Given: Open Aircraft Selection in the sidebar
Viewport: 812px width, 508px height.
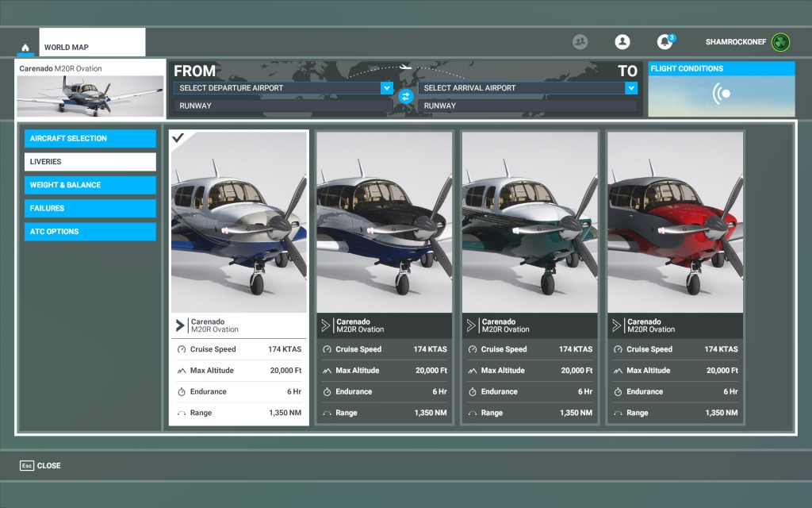Looking at the screenshot, I should [90, 139].
